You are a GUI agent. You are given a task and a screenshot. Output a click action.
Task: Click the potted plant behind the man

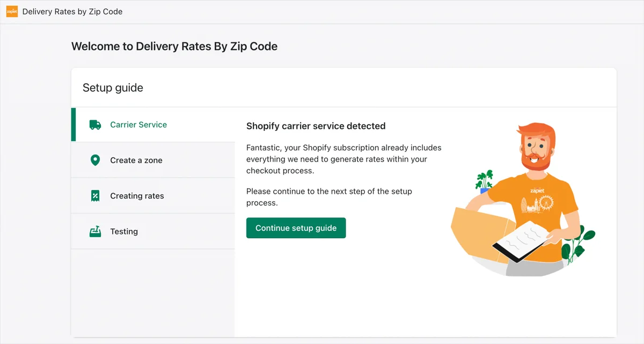click(x=485, y=181)
